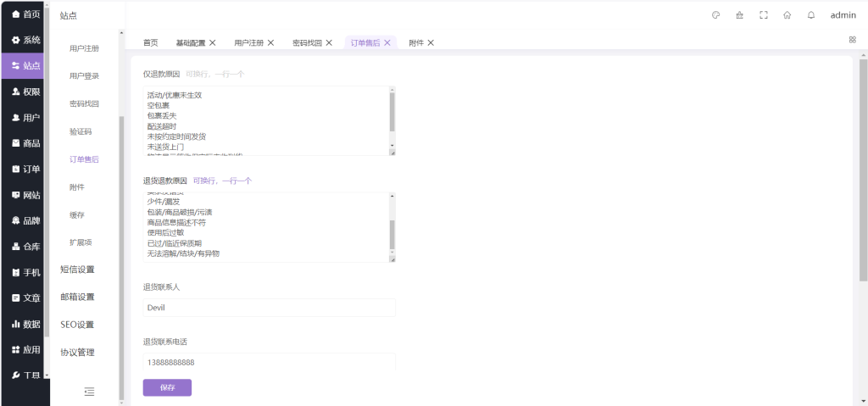
Task: Collapse sidebar with the fold menu icon
Action: (x=89, y=392)
